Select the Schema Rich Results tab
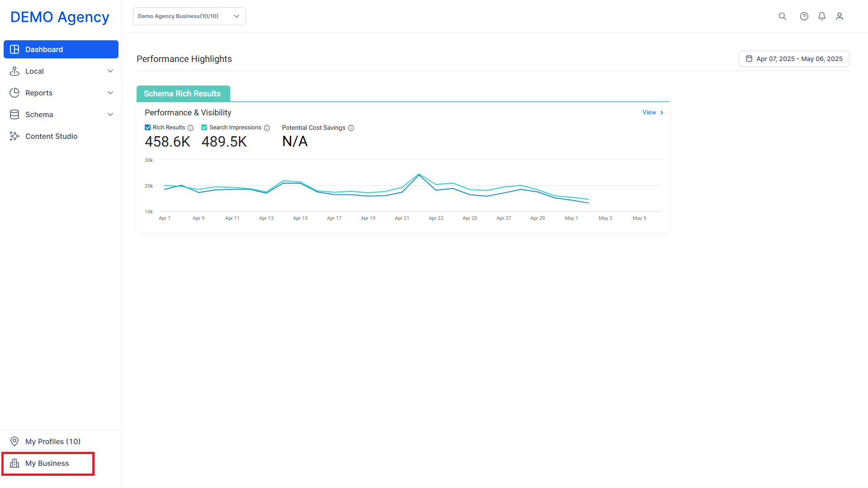The height and width of the screenshot is (488, 868). [183, 94]
